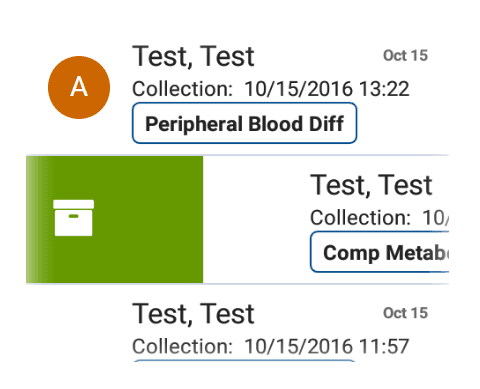Select the Comp Metab tag on swiped row
Viewport: 480px width, 389px height.
pyautogui.click(x=380, y=252)
